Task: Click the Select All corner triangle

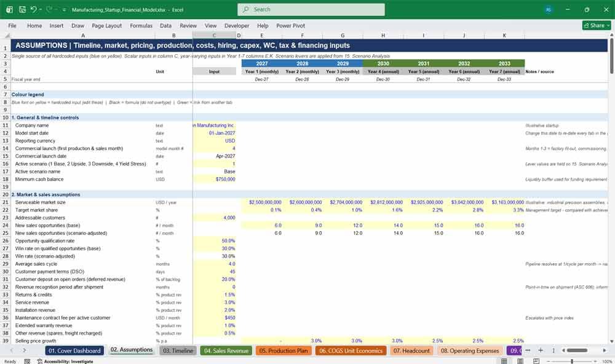Action: tap(6, 35)
